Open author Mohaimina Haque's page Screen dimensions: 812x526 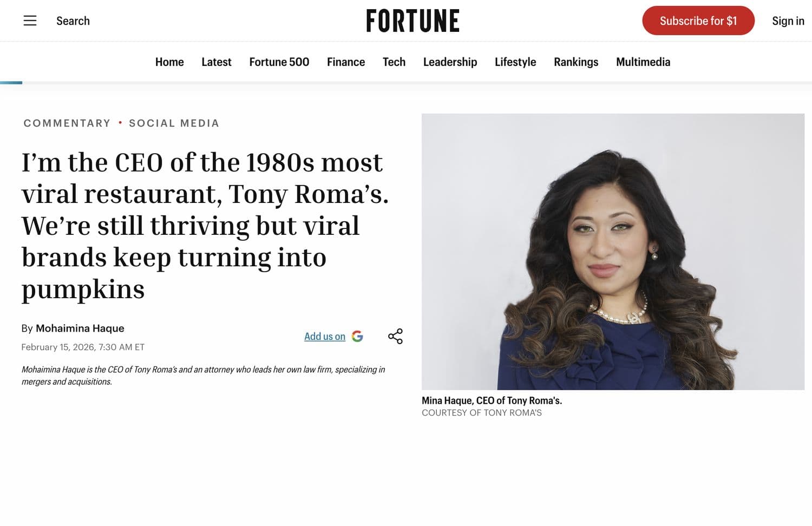(80, 328)
